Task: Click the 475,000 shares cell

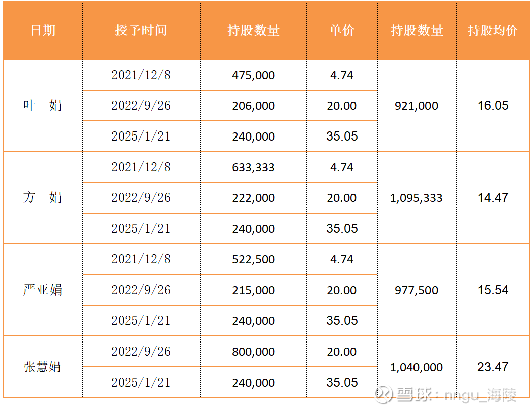Action: click(254, 76)
